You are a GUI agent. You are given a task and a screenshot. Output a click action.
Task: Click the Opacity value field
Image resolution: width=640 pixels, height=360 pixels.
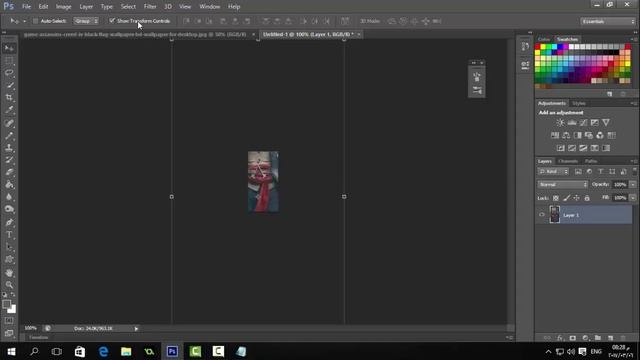pos(620,184)
